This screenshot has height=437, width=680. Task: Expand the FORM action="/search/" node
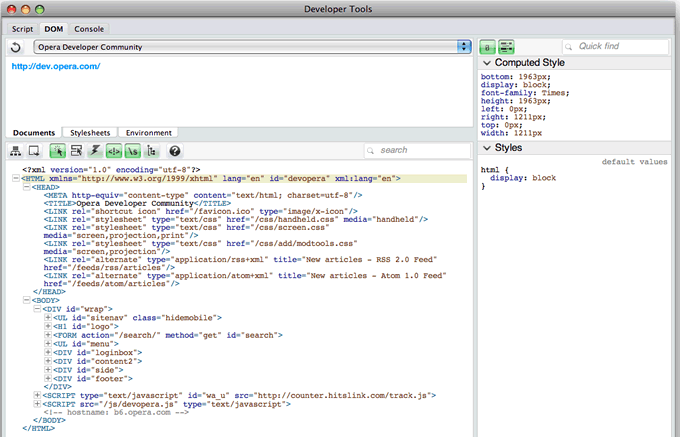click(x=48, y=335)
